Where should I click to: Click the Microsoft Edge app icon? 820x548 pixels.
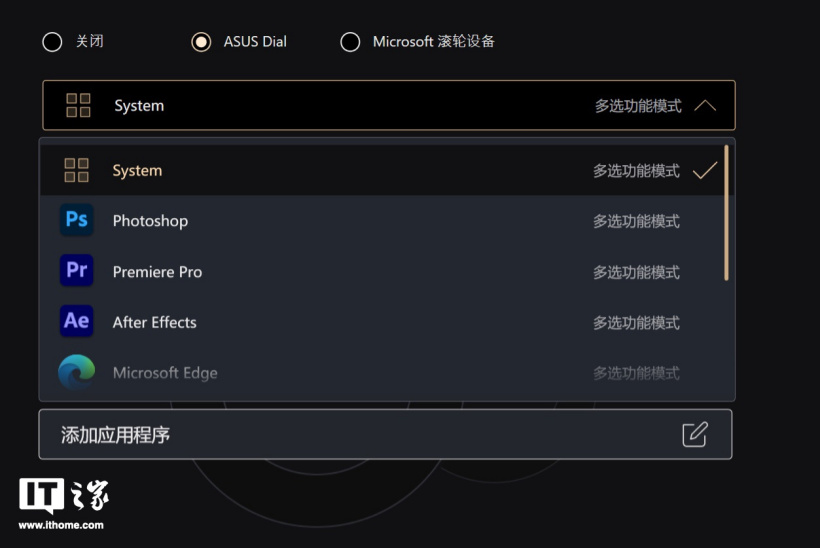tap(76, 372)
